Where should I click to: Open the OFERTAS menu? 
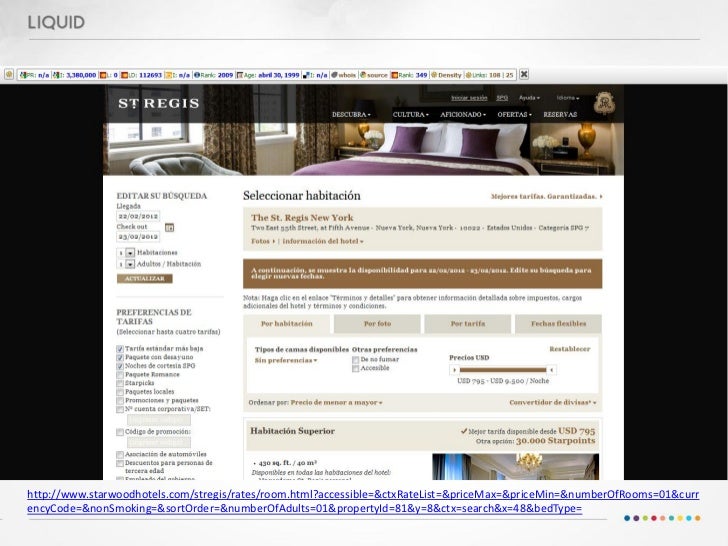[514, 115]
